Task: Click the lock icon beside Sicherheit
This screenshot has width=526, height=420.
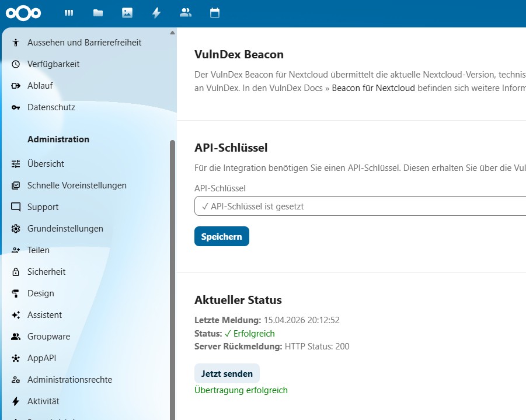Action: pos(16,272)
